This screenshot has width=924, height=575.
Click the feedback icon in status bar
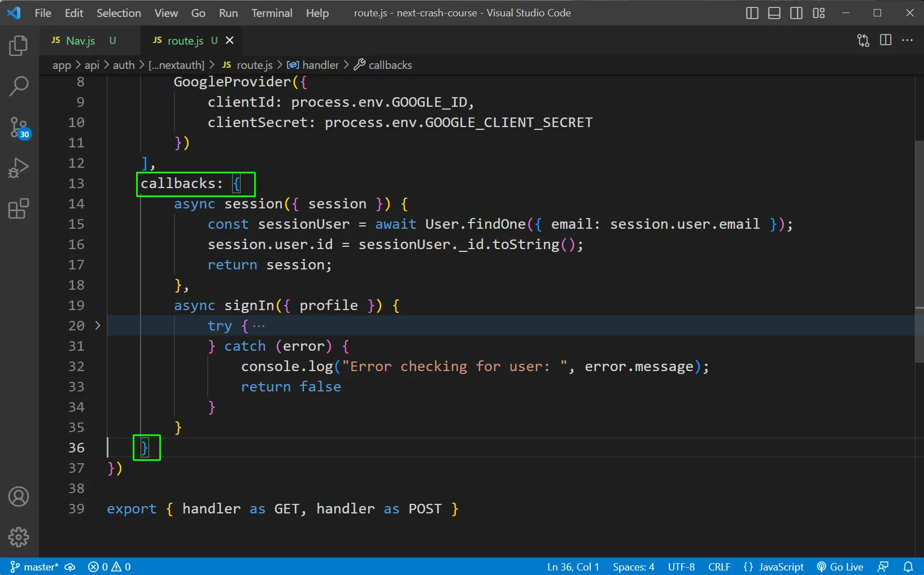coord(883,567)
